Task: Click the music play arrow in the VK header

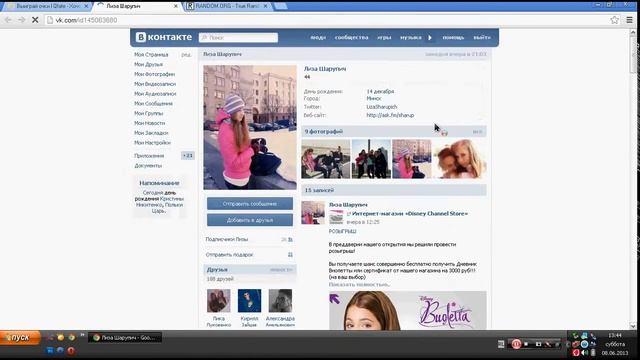Action: point(430,38)
